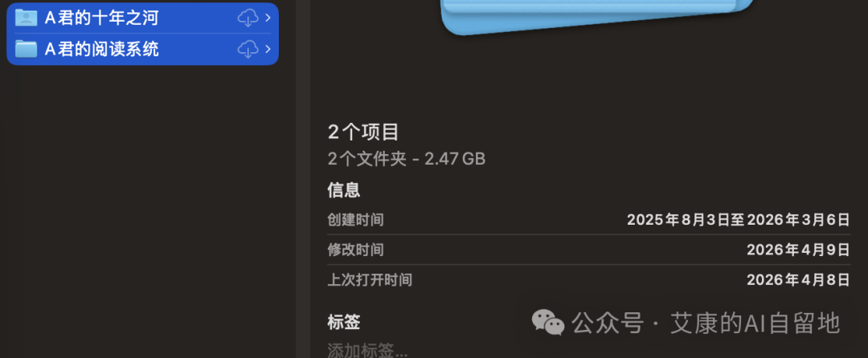Click the 添加标签… tag field

[367, 350]
